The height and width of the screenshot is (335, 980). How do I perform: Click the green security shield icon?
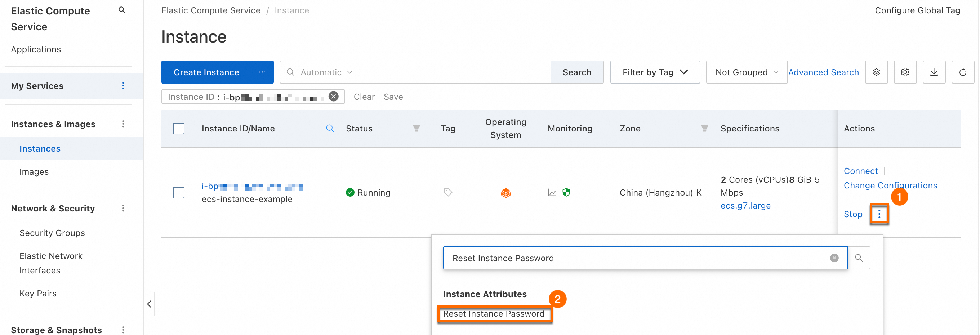click(566, 192)
